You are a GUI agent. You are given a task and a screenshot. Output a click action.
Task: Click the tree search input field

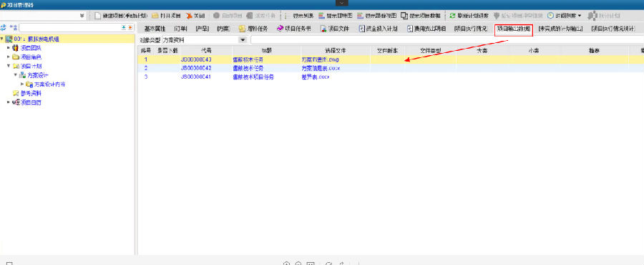[x=70, y=27]
